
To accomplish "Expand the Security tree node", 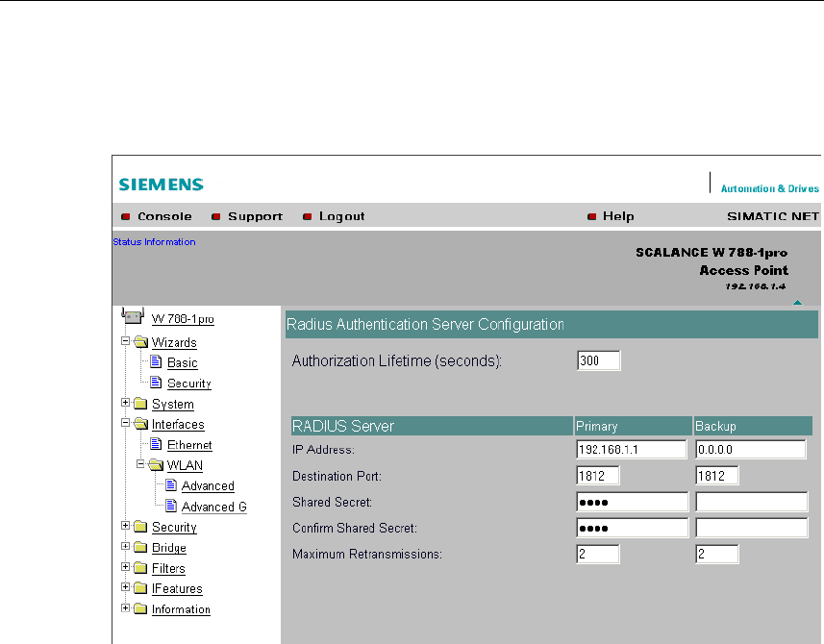I will tap(125, 525).
